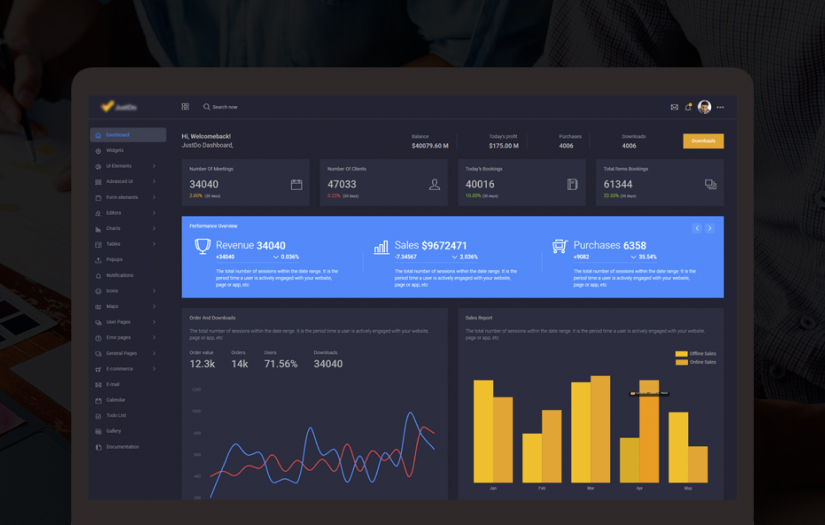Click the trophy icon beside Revenue
Screen dimensions: 825x525
203,246
